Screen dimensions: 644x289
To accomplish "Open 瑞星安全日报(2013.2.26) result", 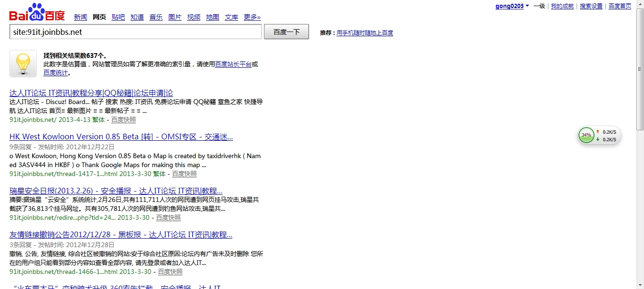I will point(116,191).
